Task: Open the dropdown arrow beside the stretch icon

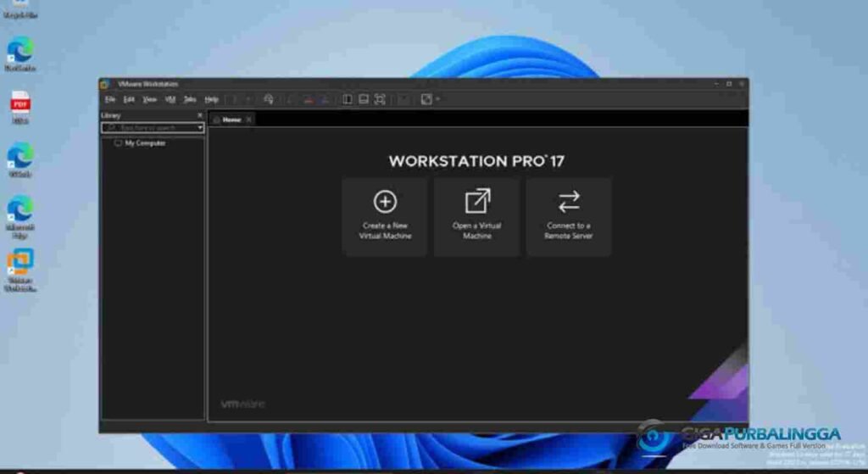Action: [x=438, y=99]
